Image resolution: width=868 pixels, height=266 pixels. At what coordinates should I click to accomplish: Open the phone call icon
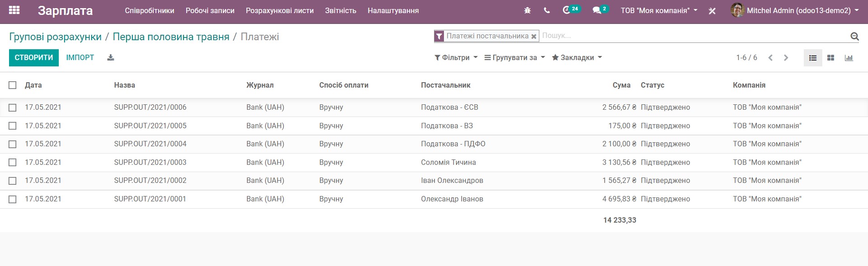547,10
